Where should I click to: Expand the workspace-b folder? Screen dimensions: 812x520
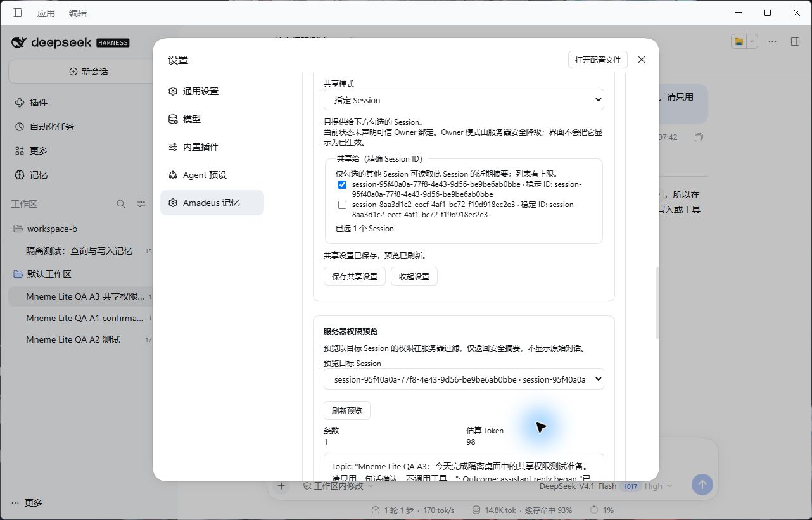pos(52,229)
